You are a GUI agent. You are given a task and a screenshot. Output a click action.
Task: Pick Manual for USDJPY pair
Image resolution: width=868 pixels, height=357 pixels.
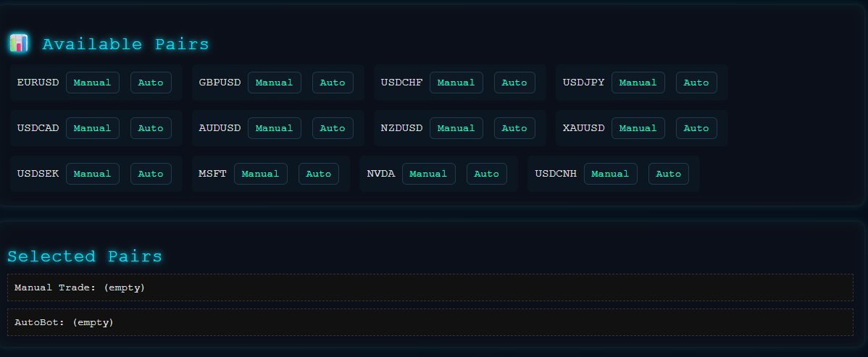coord(638,83)
